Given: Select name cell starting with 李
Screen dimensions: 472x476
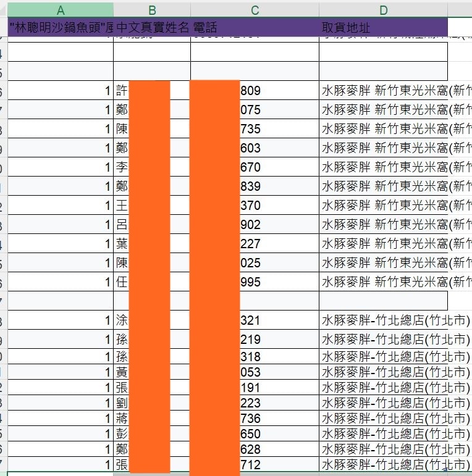Looking at the screenshot, I should 152,167.
